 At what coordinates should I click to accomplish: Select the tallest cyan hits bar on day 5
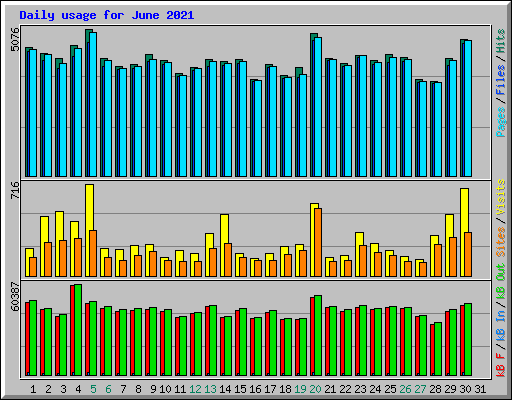(x=93, y=104)
